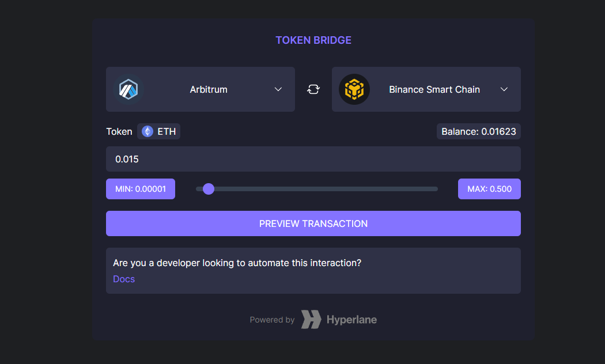
Task: Click the PREVIEW TRANSACTION button
Action: 313,223
